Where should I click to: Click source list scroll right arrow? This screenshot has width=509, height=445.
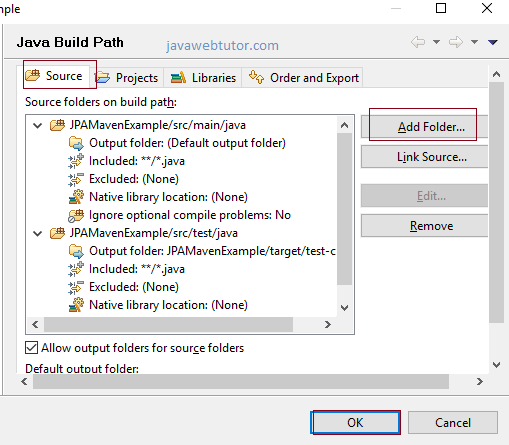click(328, 324)
